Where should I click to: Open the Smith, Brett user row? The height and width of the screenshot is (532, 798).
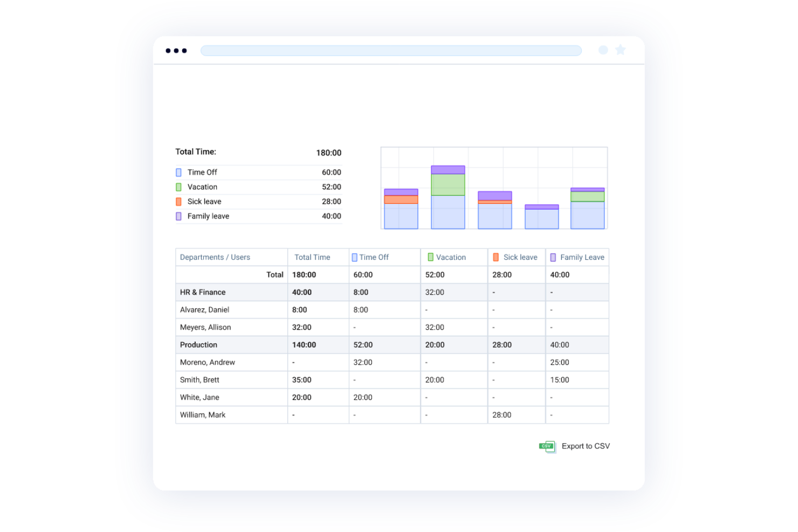pos(392,380)
